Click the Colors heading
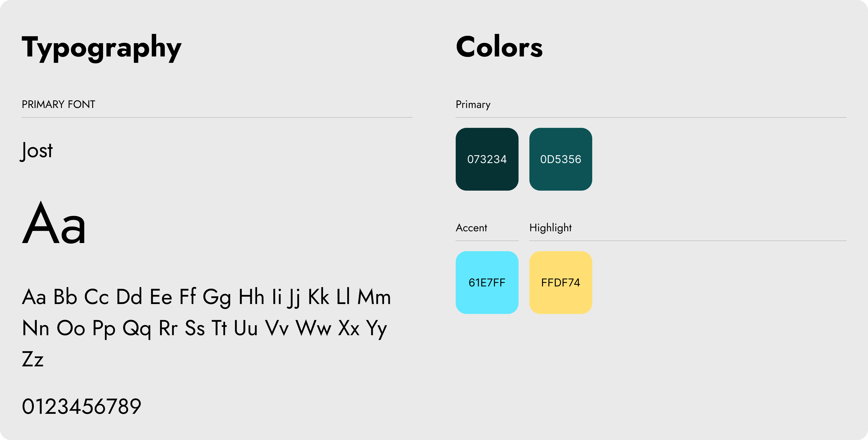Image resolution: width=868 pixels, height=440 pixels. tap(499, 47)
